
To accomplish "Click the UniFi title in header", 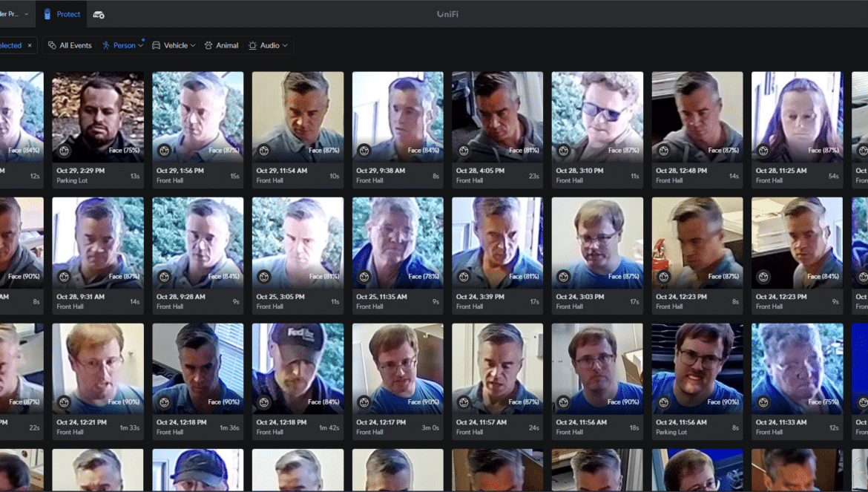I will [447, 14].
